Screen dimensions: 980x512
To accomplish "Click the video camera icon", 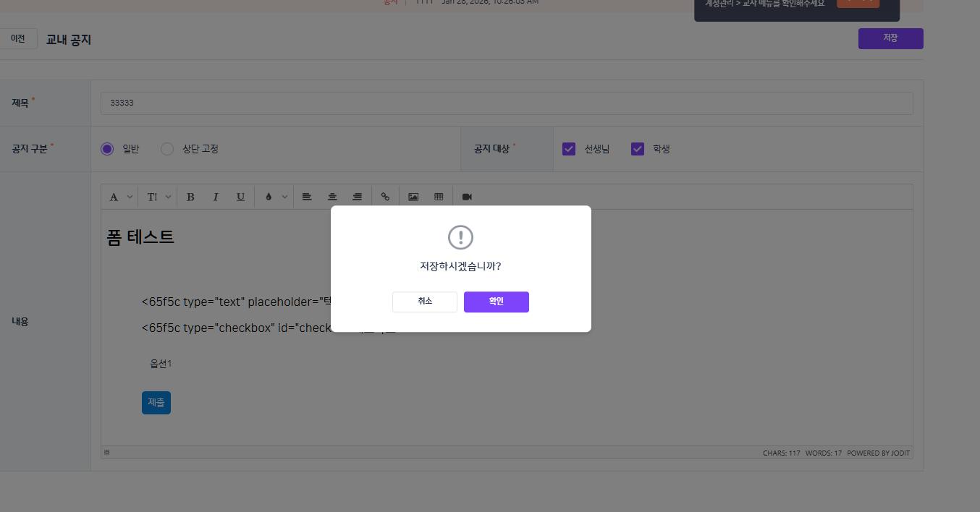I will coord(467,197).
